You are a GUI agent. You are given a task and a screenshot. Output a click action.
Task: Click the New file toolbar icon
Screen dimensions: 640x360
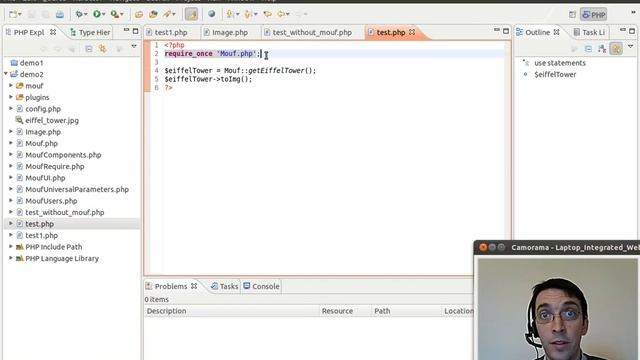(13, 14)
